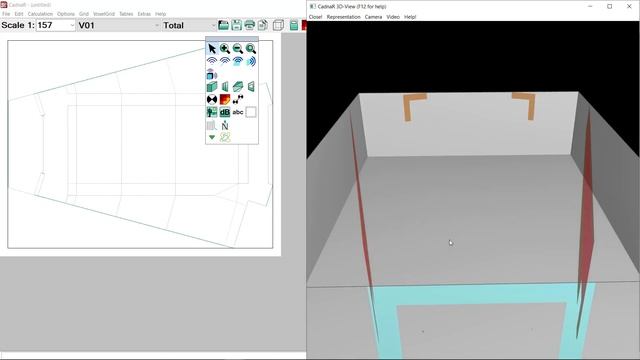The height and width of the screenshot is (360, 640).
Task: Select the dB level box tool
Action: [x=225, y=112]
